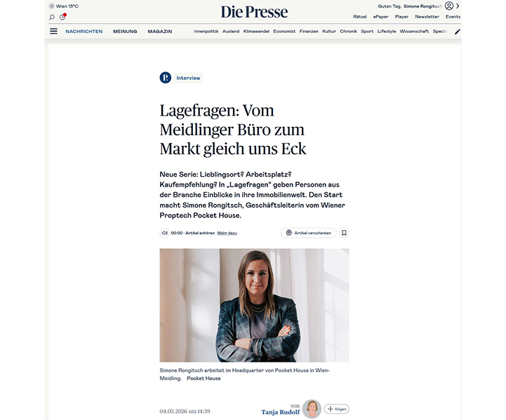Viewport: 506px width, 420px height.
Task: Click the Interview category tag
Action: [188, 78]
